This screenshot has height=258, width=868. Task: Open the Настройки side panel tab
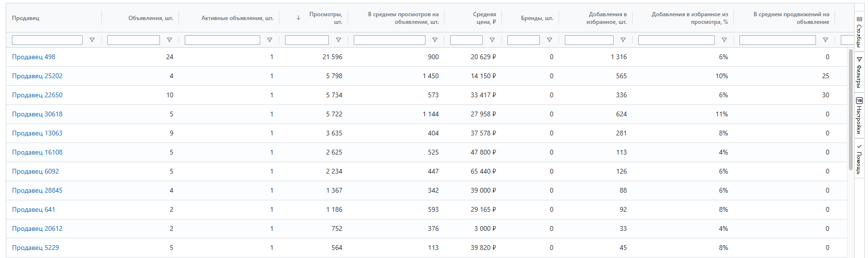click(859, 115)
